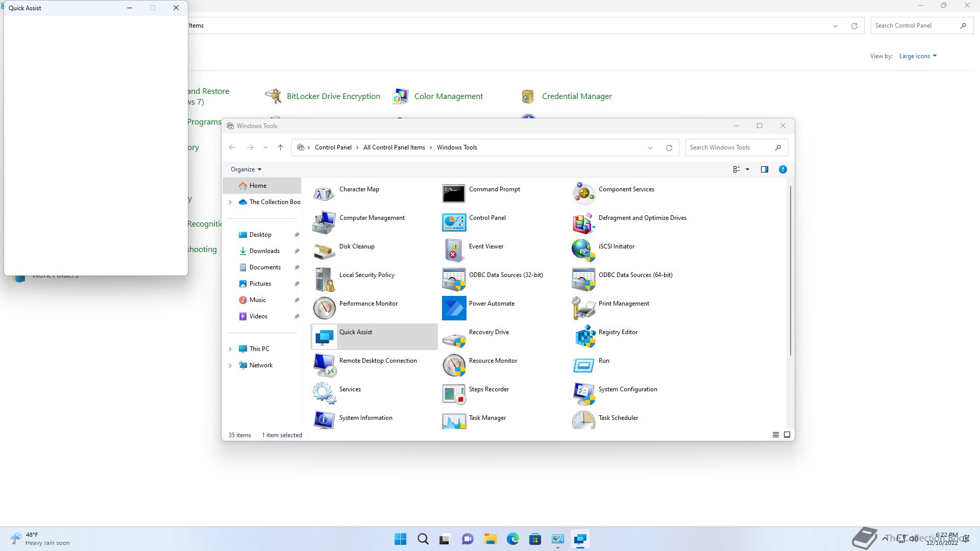Expand The Collection Book tree node
This screenshot has width=980, height=551.
click(230, 202)
